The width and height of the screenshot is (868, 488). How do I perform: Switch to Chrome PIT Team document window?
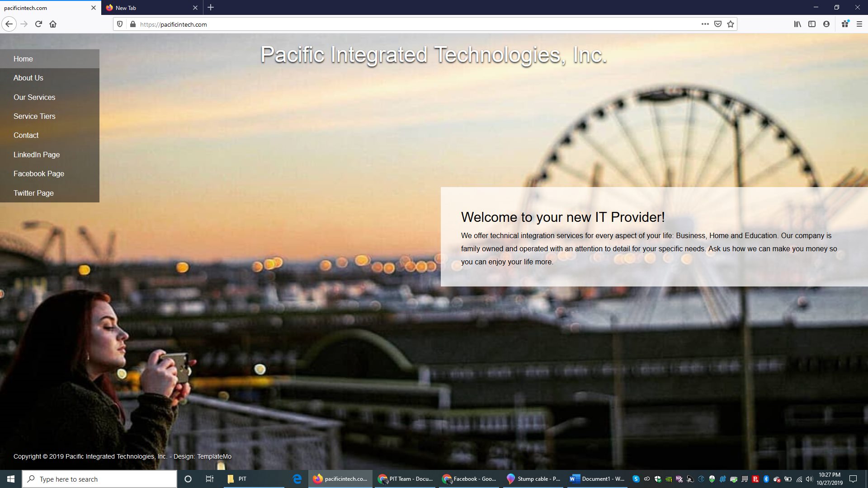[x=406, y=479]
